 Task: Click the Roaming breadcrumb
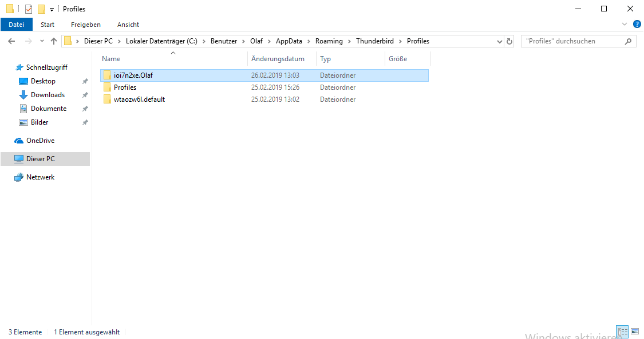329,41
